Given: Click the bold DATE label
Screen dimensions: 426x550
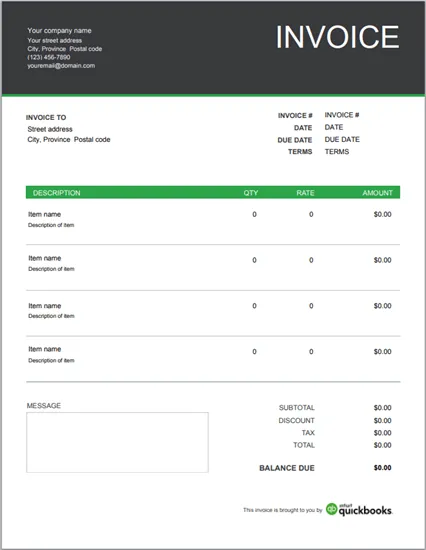Looking at the screenshot, I should (303, 128).
